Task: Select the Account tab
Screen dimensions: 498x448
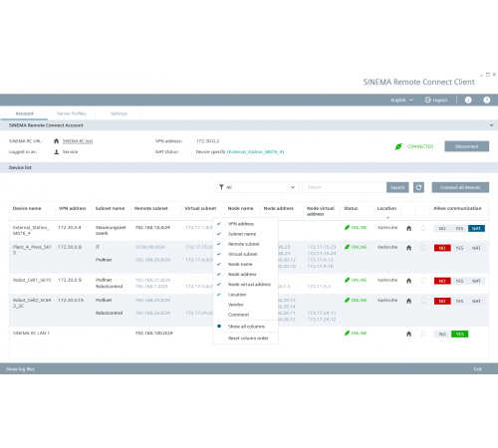Action: pyautogui.click(x=24, y=113)
